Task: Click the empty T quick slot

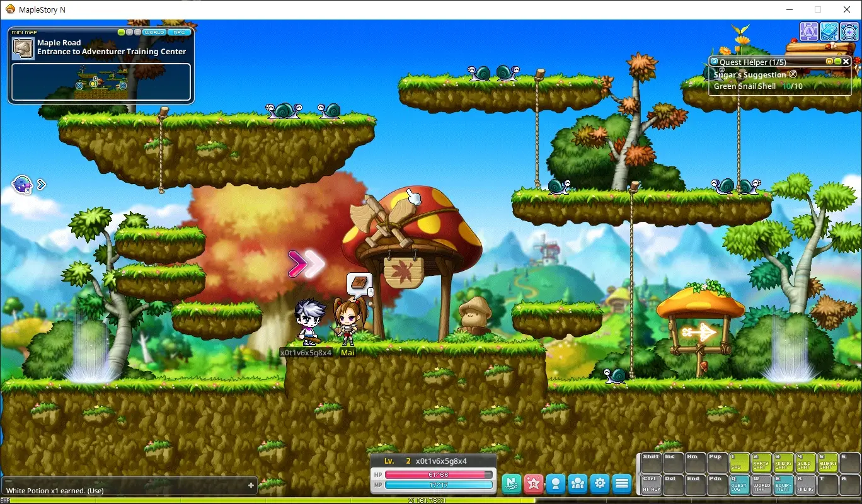Action: (828, 484)
